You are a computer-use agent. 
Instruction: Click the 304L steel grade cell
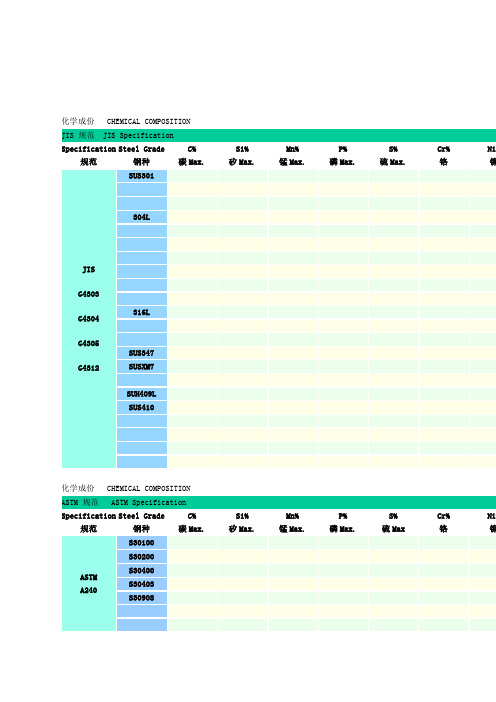[142, 217]
